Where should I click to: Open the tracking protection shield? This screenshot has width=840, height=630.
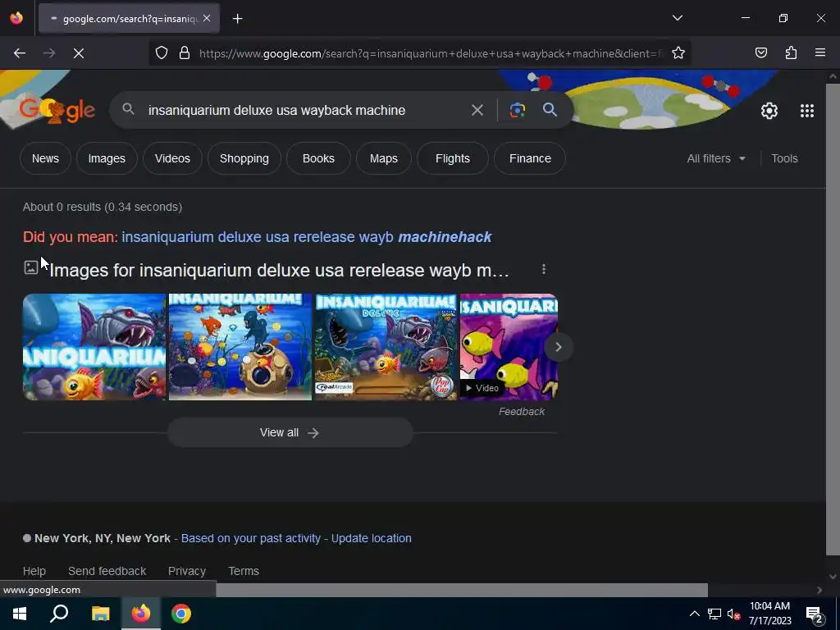point(162,53)
